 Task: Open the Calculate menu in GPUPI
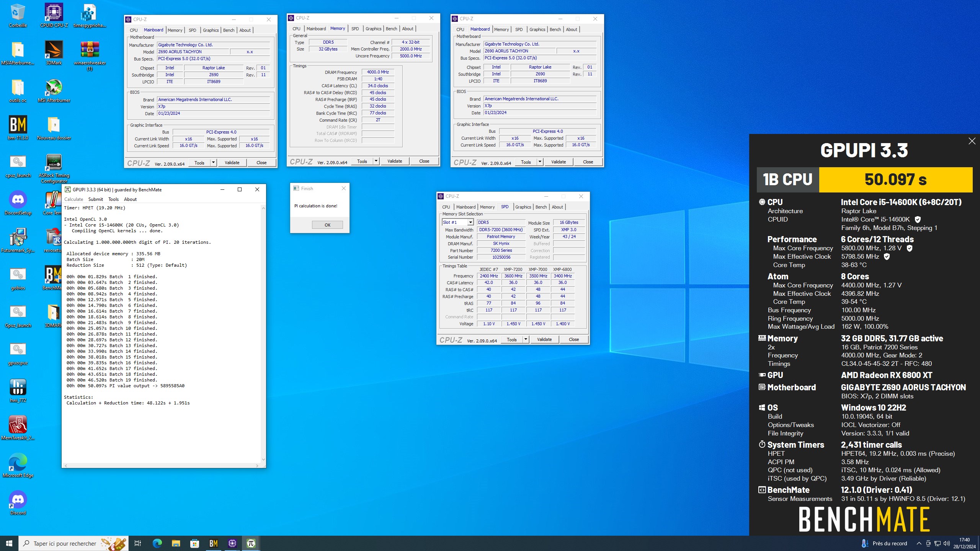[73, 199]
